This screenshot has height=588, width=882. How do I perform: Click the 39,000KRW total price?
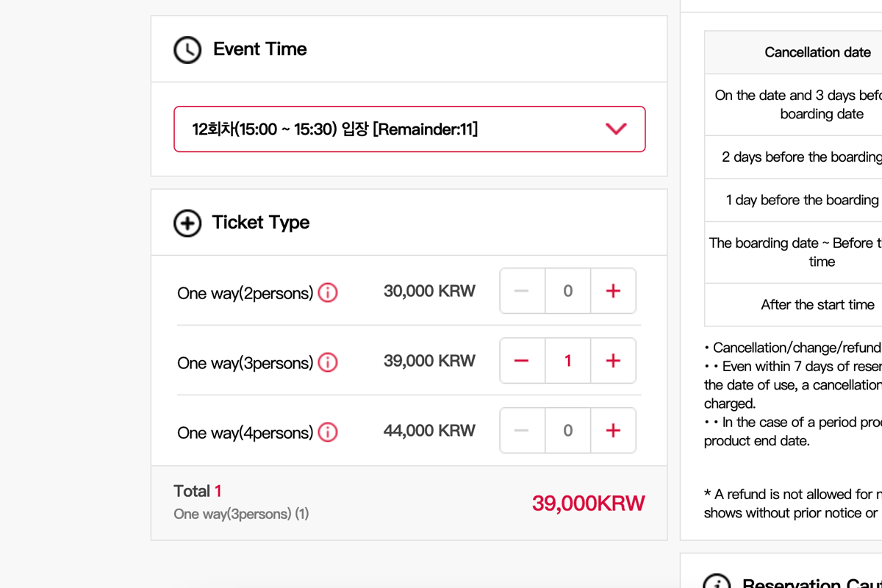coord(588,503)
